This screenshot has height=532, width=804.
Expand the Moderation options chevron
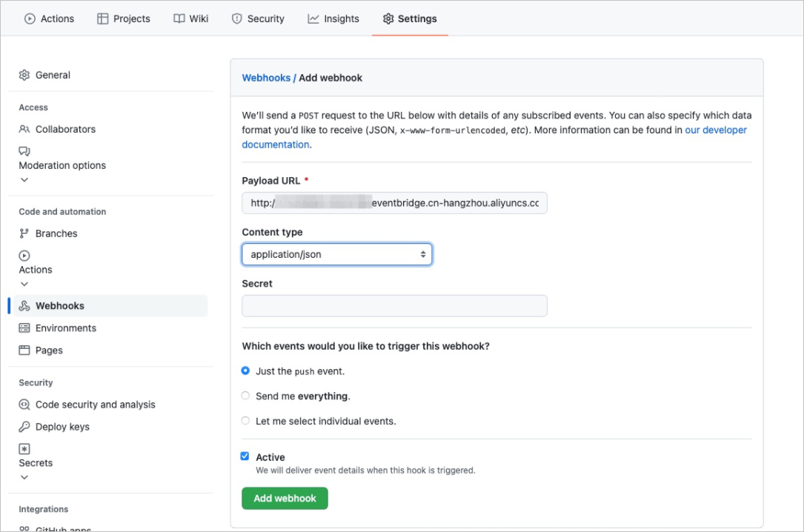[24, 179]
